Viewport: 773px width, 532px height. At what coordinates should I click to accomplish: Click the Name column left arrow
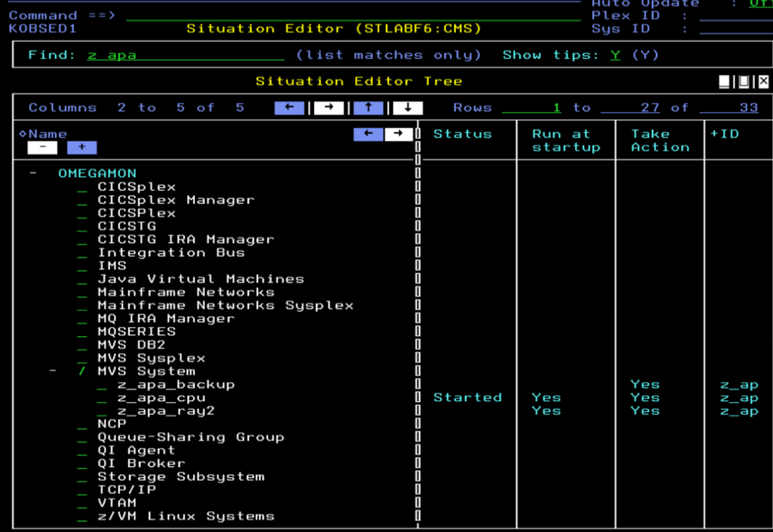[368, 134]
